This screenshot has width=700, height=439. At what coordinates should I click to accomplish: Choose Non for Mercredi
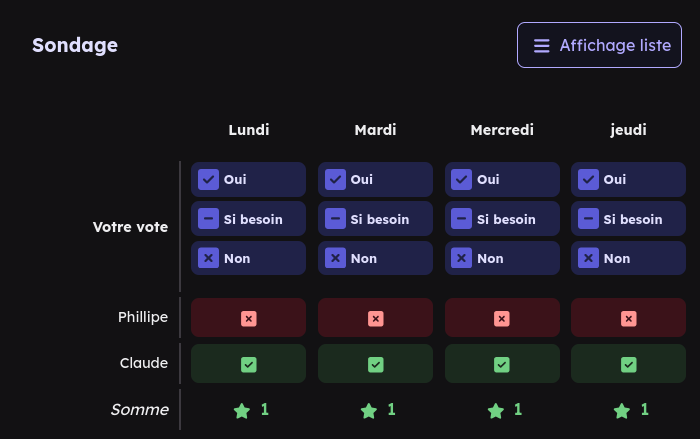click(x=501, y=258)
